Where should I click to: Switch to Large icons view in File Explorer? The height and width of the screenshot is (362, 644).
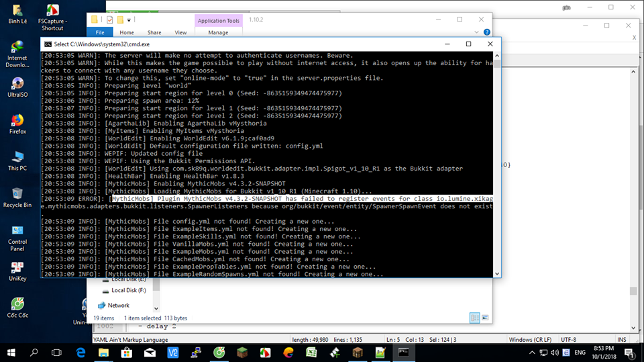click(485, 318)
